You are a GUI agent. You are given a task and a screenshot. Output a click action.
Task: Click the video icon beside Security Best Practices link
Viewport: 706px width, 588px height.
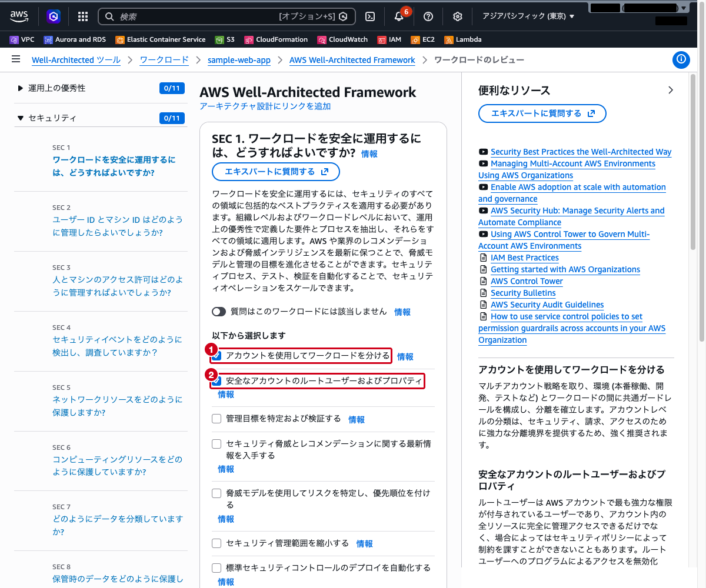tap(483, 152)
